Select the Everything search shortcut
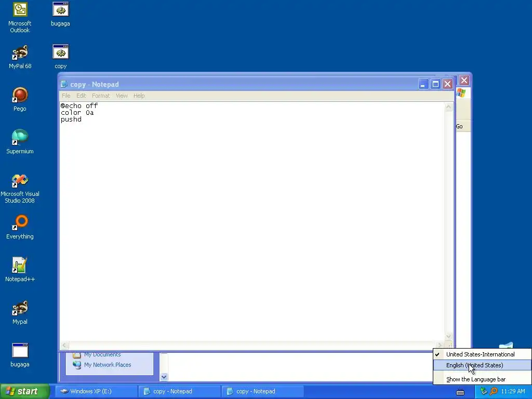532x399 pixels. tap(20, 228)
